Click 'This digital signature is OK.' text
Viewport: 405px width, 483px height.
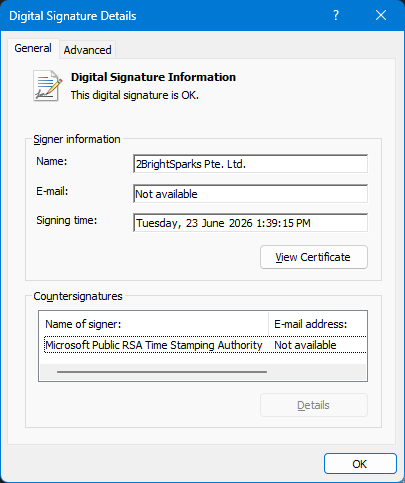(x=135, y=95)
